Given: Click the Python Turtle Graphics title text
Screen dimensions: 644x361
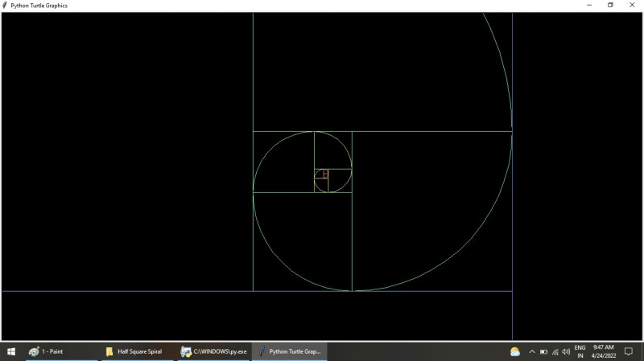Looking at the screenshot, I should 39,6.
